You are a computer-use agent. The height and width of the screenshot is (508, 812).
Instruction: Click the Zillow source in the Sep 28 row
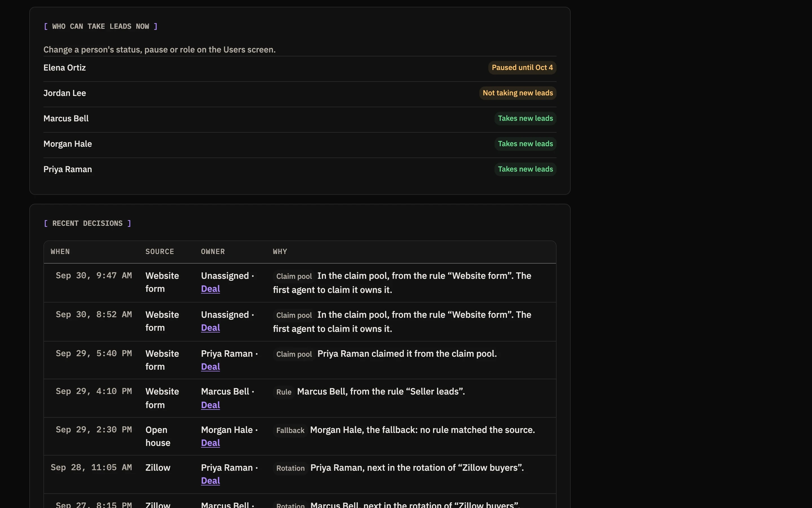coord(158,468)
